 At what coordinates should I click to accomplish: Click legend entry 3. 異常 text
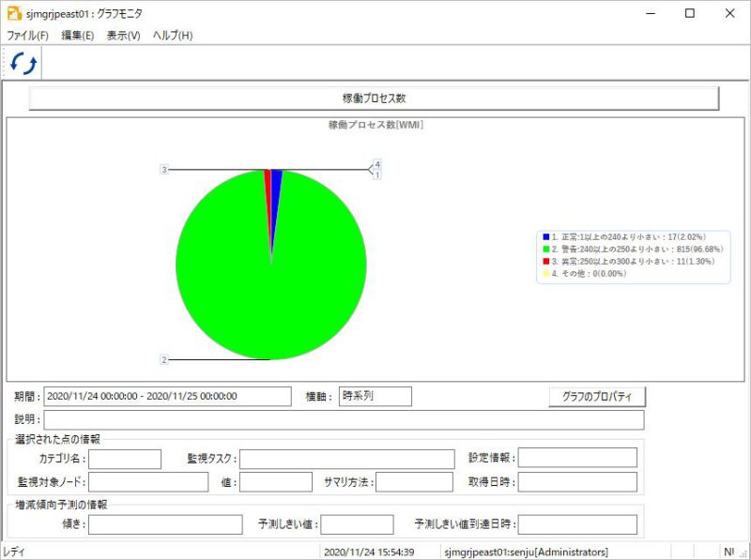(x=633, y=262)
